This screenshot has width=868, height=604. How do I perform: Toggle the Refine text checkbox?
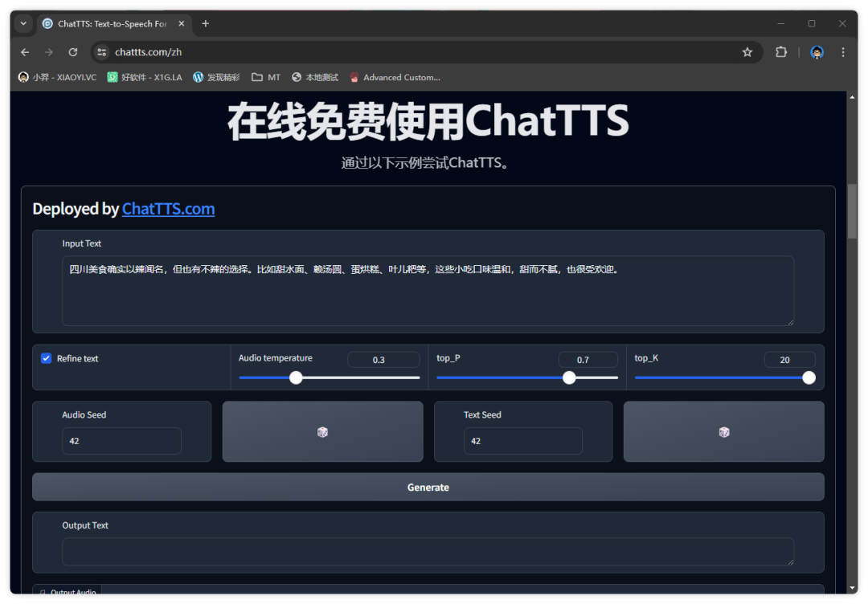coord(47,358)
